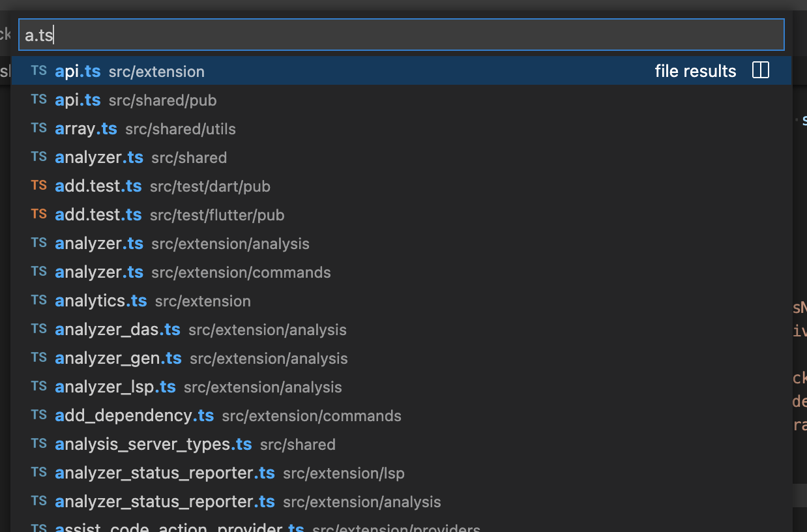Click the TS icon for analyzer.ts in src/shared
807x532 pixels.
pos(39,156)
